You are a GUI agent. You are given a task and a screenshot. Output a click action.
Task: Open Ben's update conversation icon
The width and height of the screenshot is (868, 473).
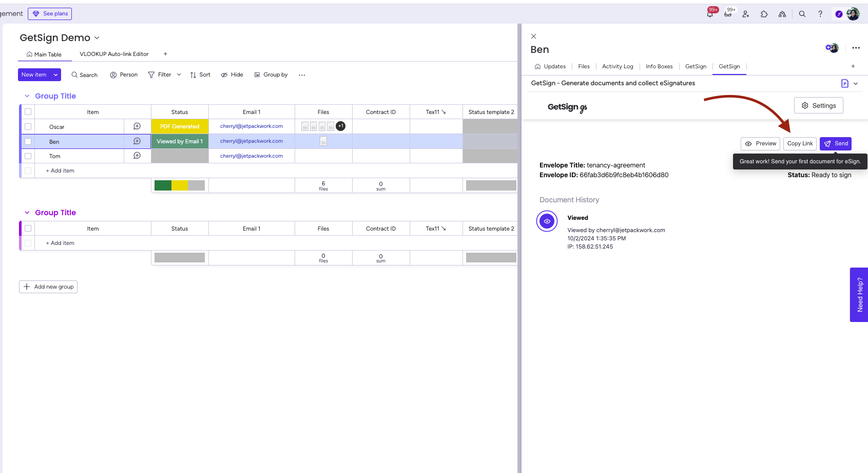(x=137, y=141)
